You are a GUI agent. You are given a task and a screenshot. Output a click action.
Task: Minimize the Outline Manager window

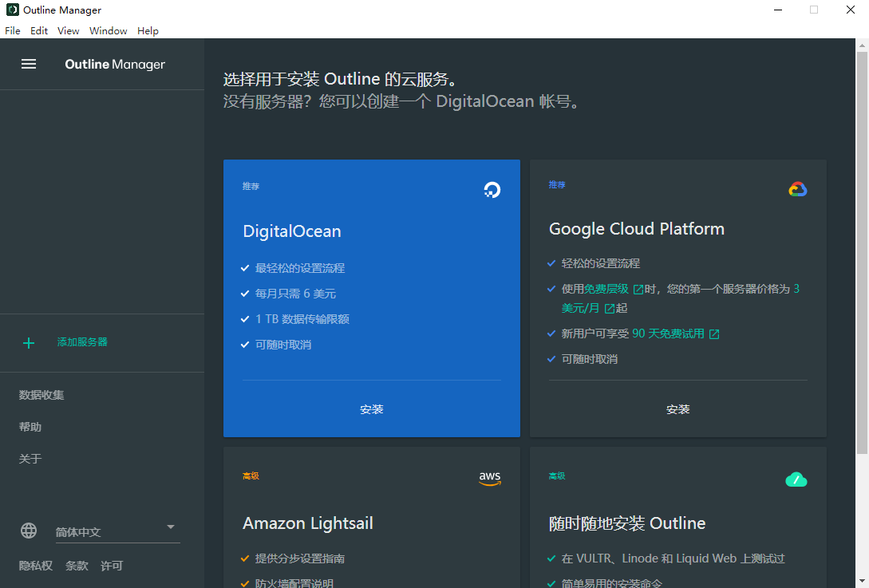click(x=778, y=10)
